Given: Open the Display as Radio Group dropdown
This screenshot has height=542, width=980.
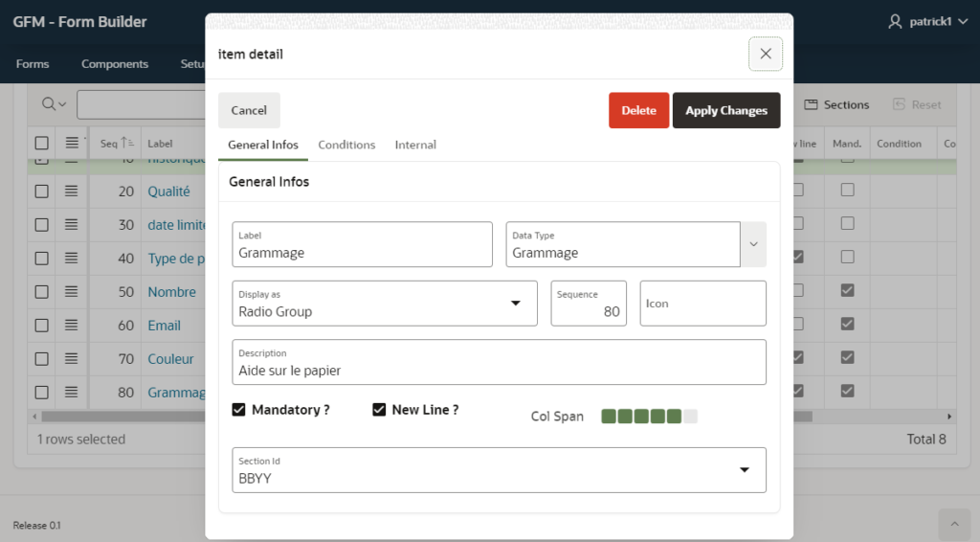Looking at the screenshot, I should (x=385, y=304).
